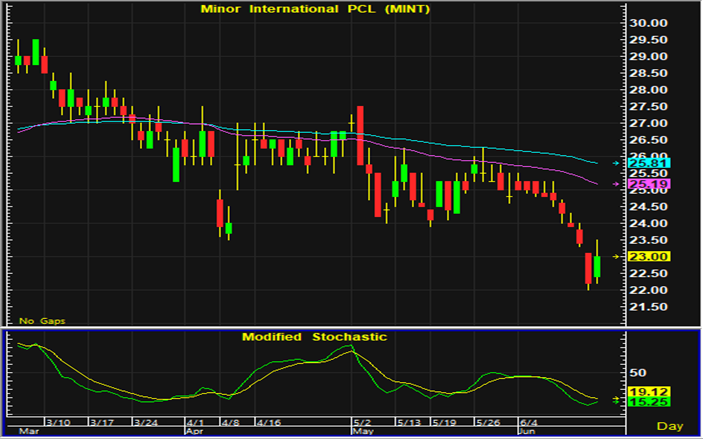Image resolution: width=703 pixels, height=439 pixels.
Task: Click the Jun month label
Action: click(527, 431)
